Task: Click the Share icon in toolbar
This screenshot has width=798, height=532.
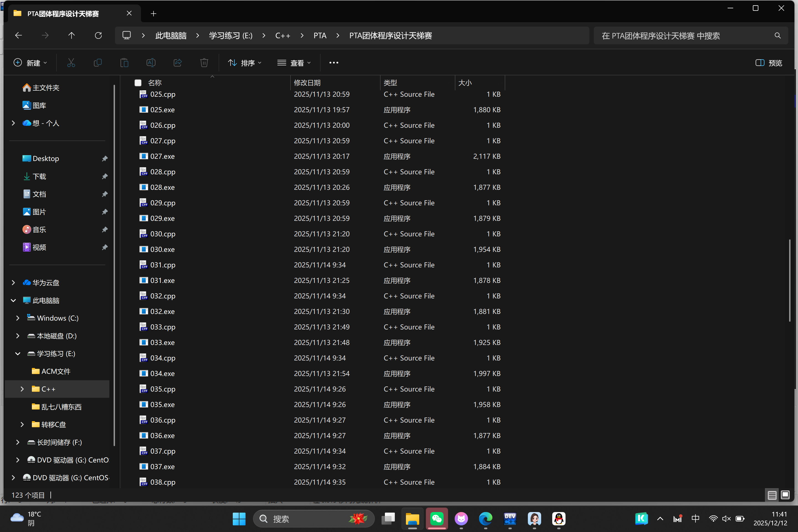Action: coord(177,63)
